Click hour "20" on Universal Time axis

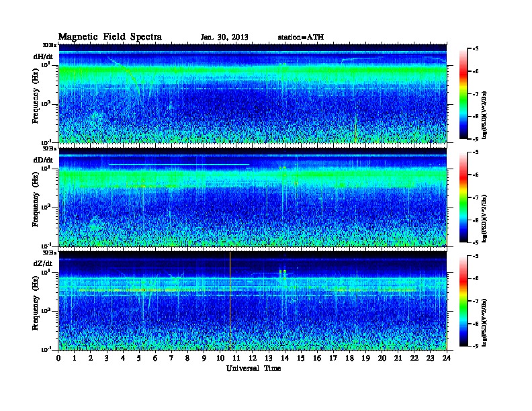tap(382, 359)
